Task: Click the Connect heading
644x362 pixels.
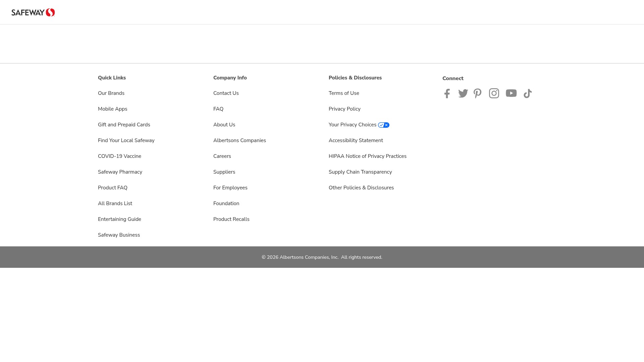Action: (x=453, y=78)
